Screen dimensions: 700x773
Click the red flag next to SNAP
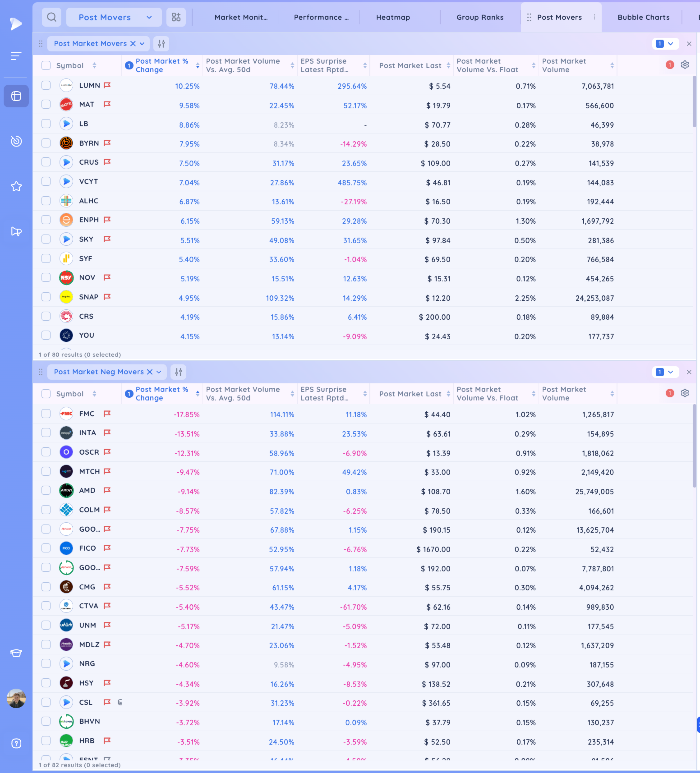107,297
